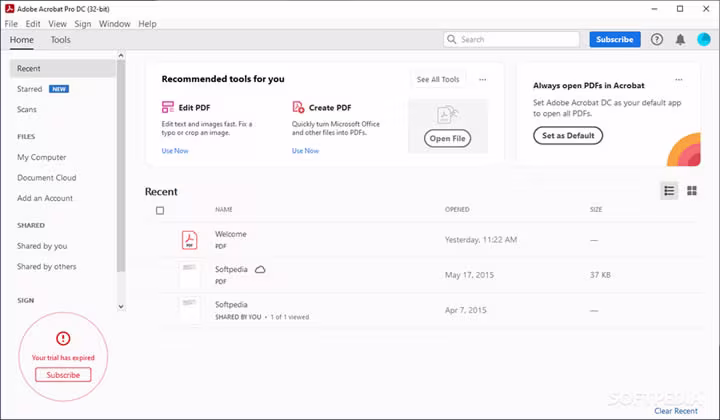Click the search magnifier icon
Screen dimensions: 720x420
(452, 39)
